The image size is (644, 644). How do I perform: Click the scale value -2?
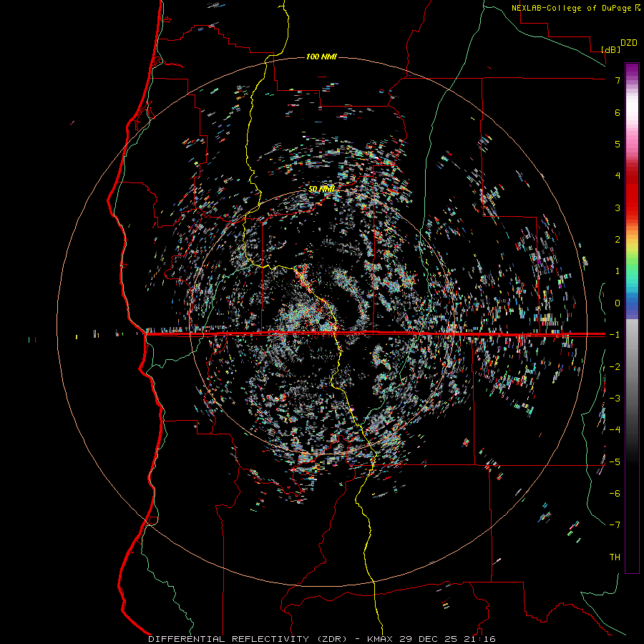click(615, 367)
